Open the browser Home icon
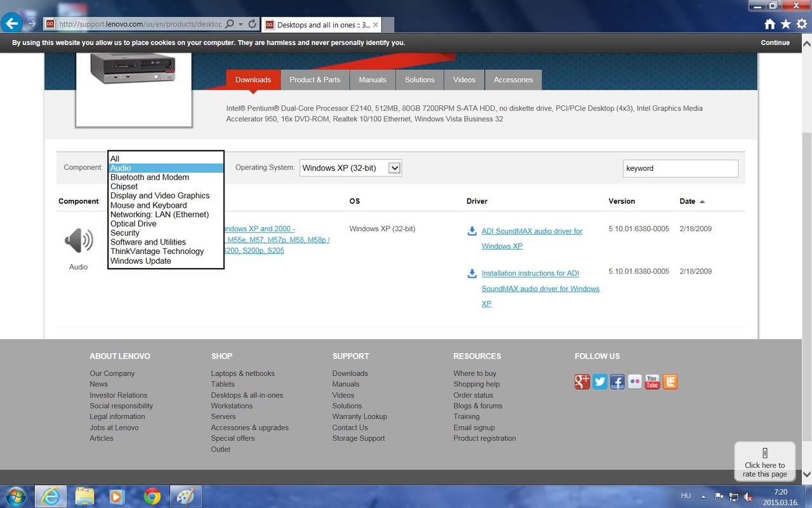The height and width of the screenshot is (508, 812). click(769, 24)
